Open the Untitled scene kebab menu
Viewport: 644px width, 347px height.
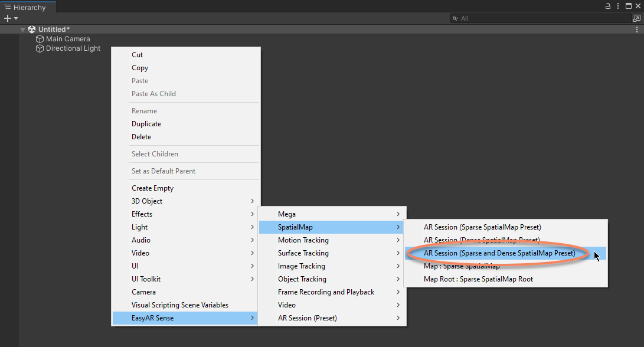tap(637, 30)
